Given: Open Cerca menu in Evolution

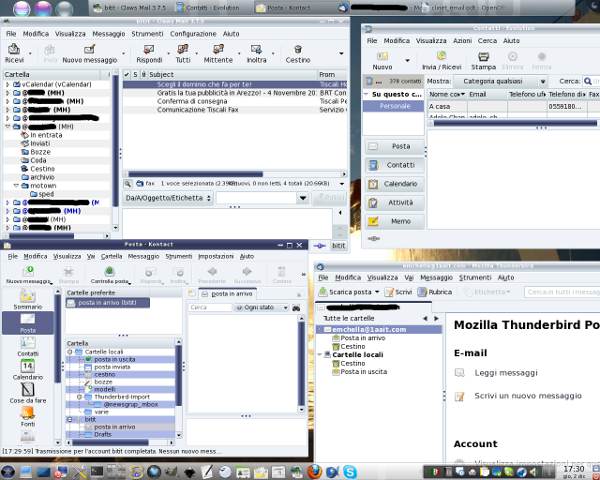Looking at the screenshot, I should click(487, 41).
